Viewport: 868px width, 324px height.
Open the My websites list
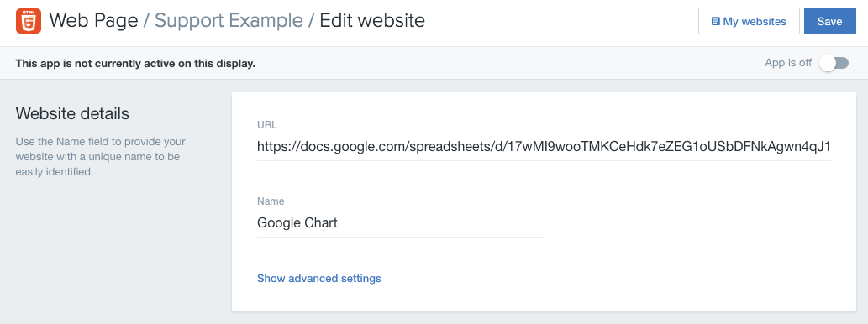coord(749,21)
